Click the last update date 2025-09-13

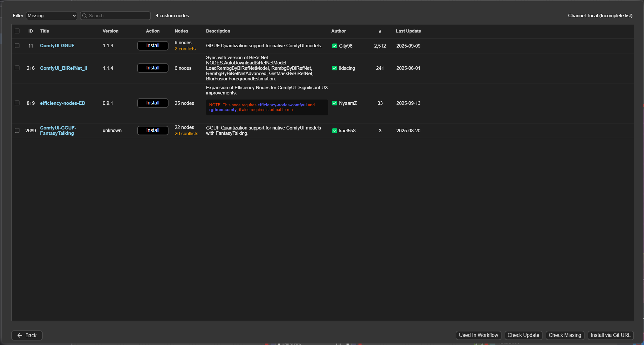click(408, 103)
